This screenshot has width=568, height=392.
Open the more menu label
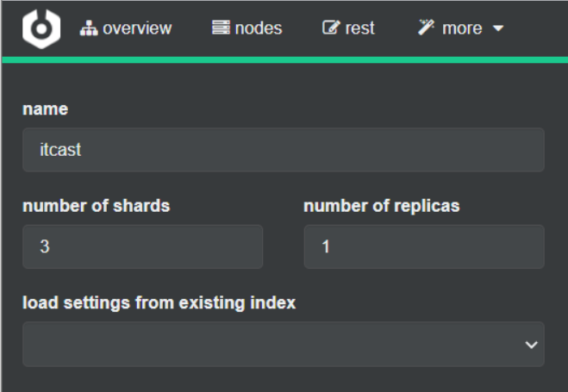(x=462, y=28)
